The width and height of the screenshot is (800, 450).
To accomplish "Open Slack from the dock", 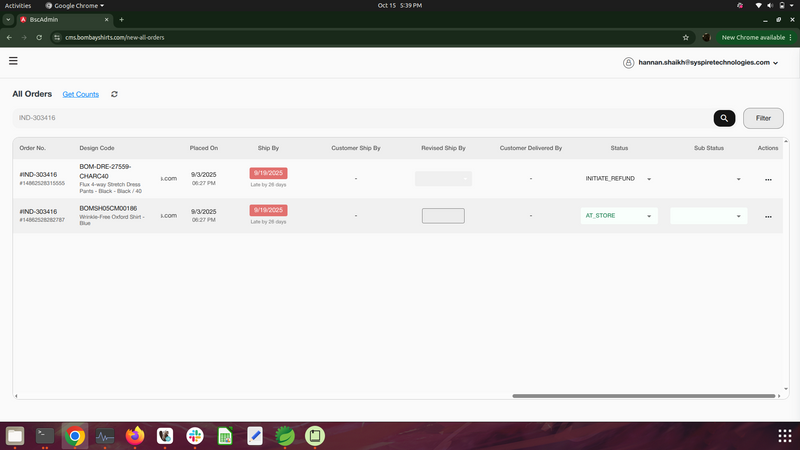I will coord(195,436).
